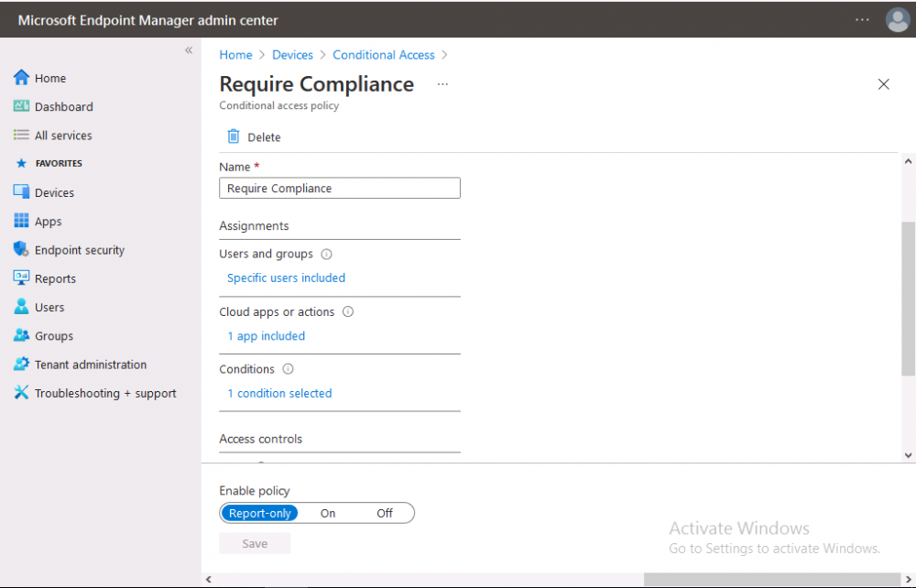Click the vertical scrollbar down arrow

(x=908, y=455)
